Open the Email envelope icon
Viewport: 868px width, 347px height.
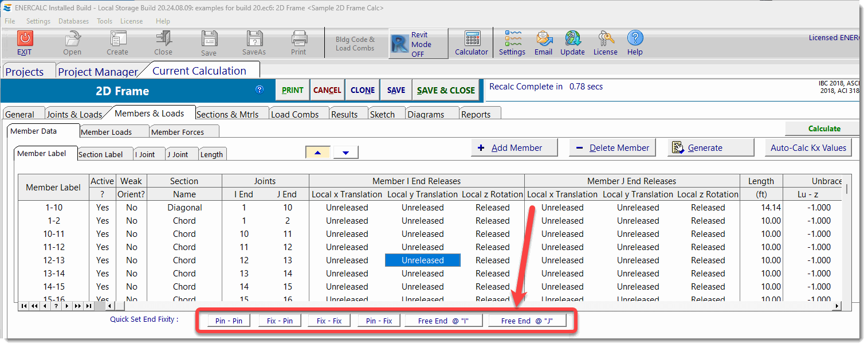543,38
